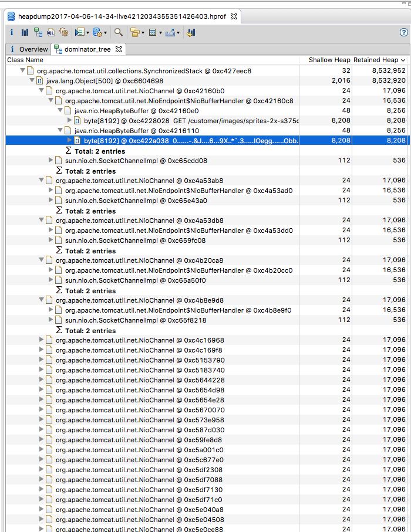Collapse java.lang.Object[500] @ 0xc6604698 node
Screen dimensions: 411x532
(32, 80)
